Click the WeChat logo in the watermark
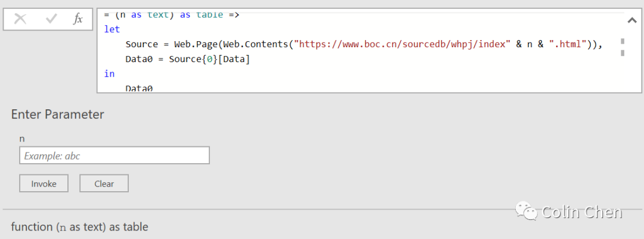 click(x=528, y=211)
